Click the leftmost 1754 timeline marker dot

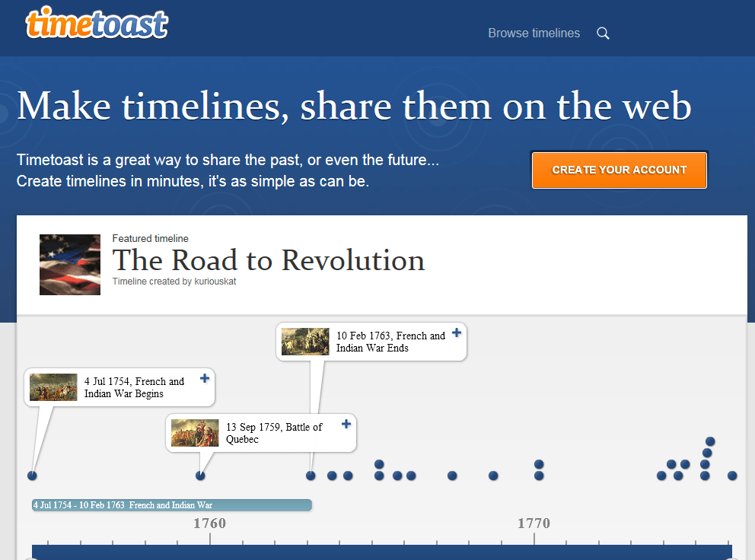[x=32, y=475]
